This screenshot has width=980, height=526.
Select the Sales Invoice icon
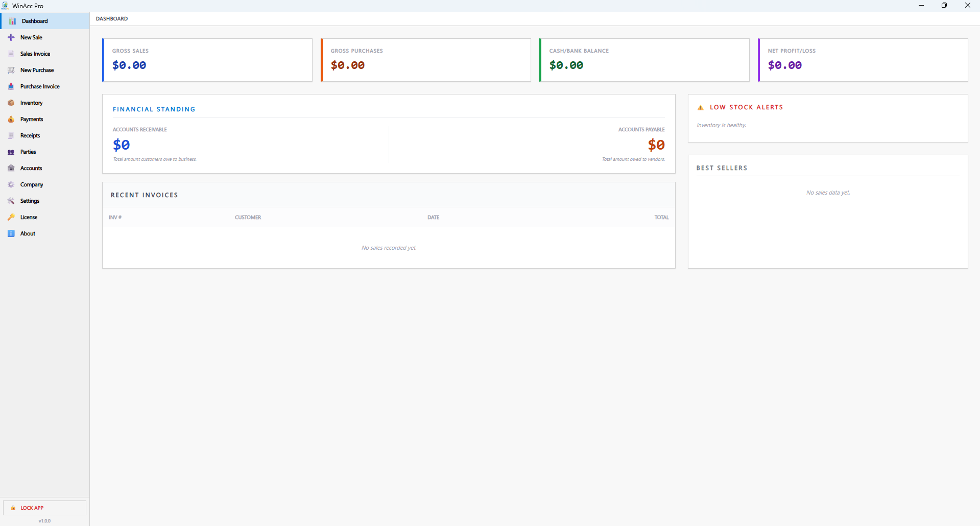(x=11, y=54)
